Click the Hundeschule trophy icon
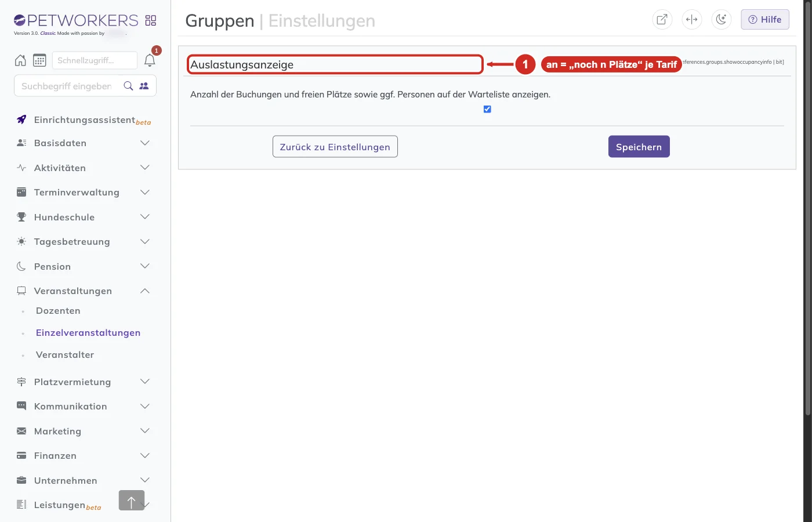 click(21, 217)
